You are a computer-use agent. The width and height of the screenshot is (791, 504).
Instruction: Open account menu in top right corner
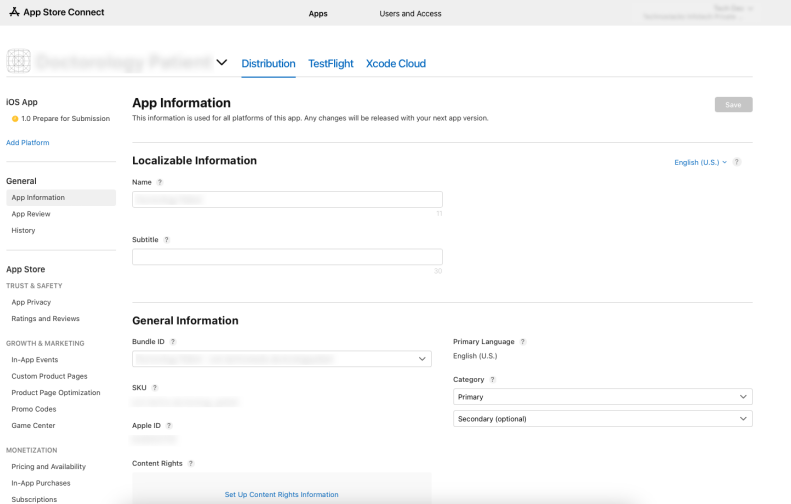click(698, 12)
